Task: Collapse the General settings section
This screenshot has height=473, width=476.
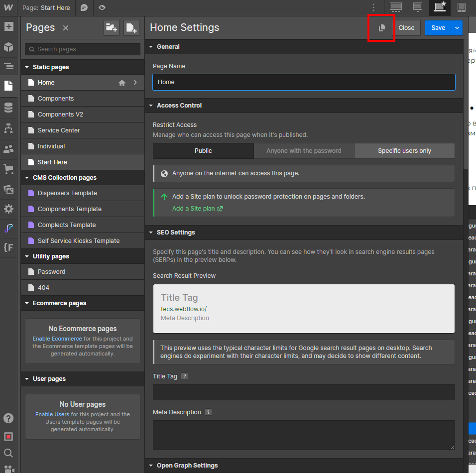Action: (151, 47)
